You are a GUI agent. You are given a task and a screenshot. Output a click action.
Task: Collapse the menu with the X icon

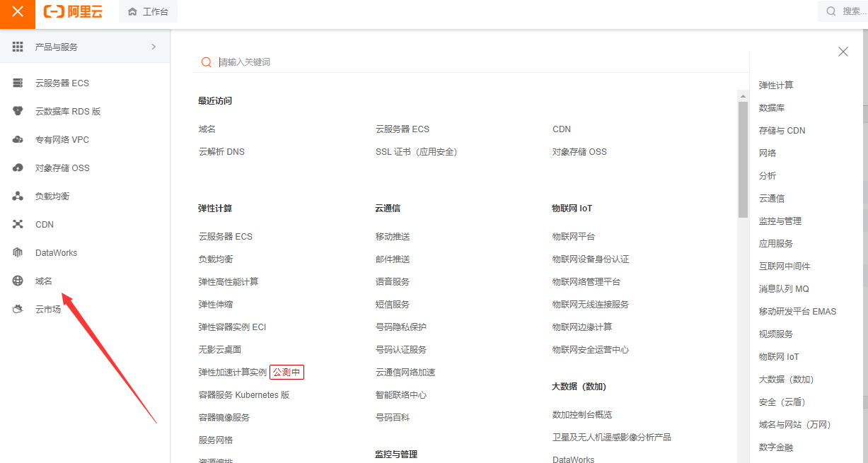pyautogui.click(x=17, y=13)
